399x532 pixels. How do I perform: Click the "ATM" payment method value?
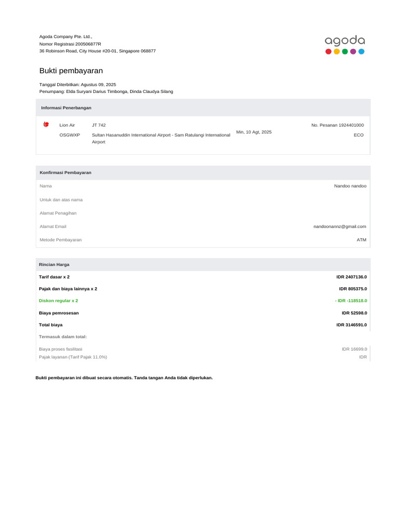coord(361,240)
